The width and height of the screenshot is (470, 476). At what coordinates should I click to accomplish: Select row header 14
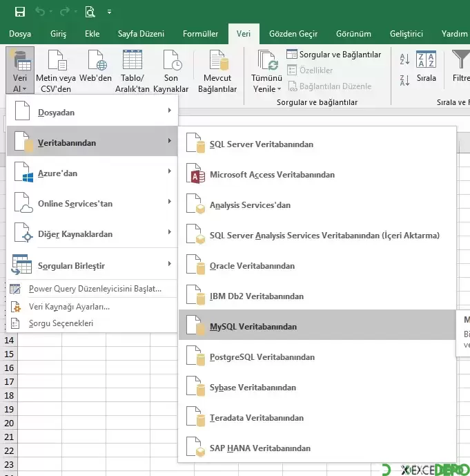coord(9,341)
